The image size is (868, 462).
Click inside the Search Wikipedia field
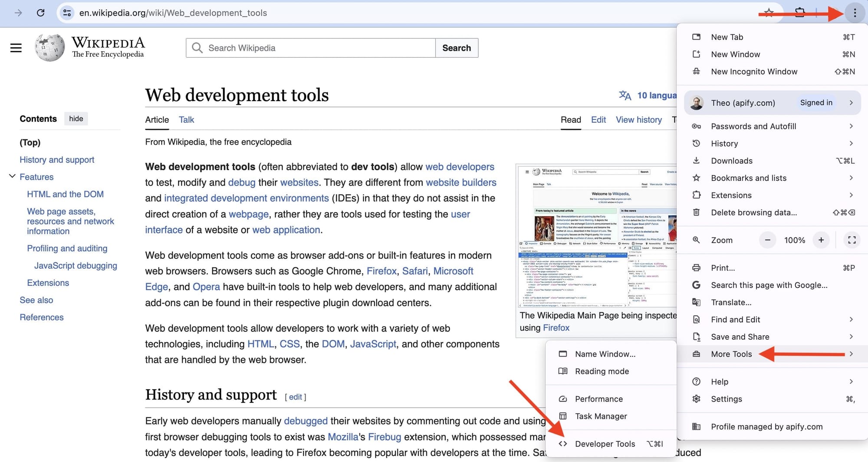pos(310,48)
